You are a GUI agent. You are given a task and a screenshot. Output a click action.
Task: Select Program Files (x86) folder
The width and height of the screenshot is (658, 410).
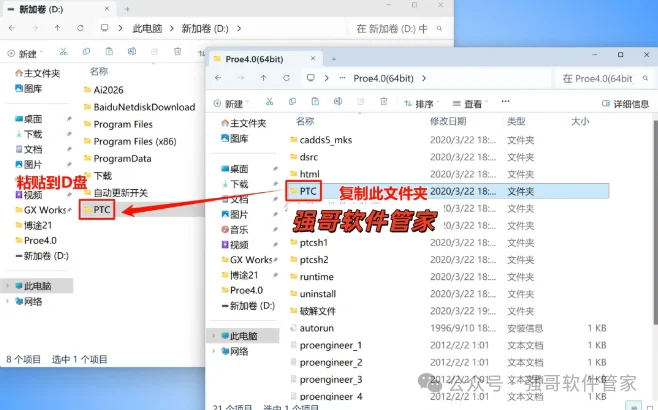130,141
